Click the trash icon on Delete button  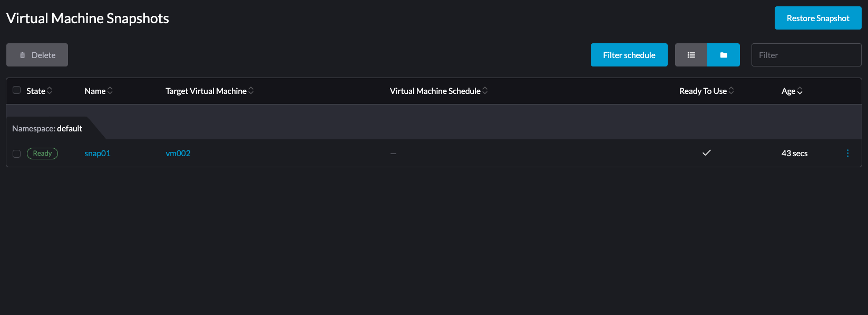click(22, 54)
